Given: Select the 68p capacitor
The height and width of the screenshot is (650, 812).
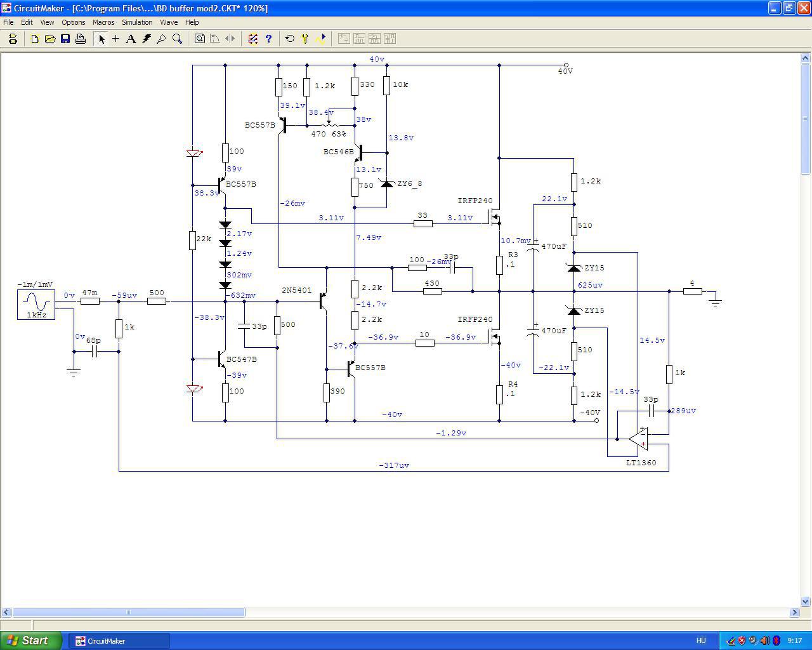Looking at the screenshot, I should (94, 351).
